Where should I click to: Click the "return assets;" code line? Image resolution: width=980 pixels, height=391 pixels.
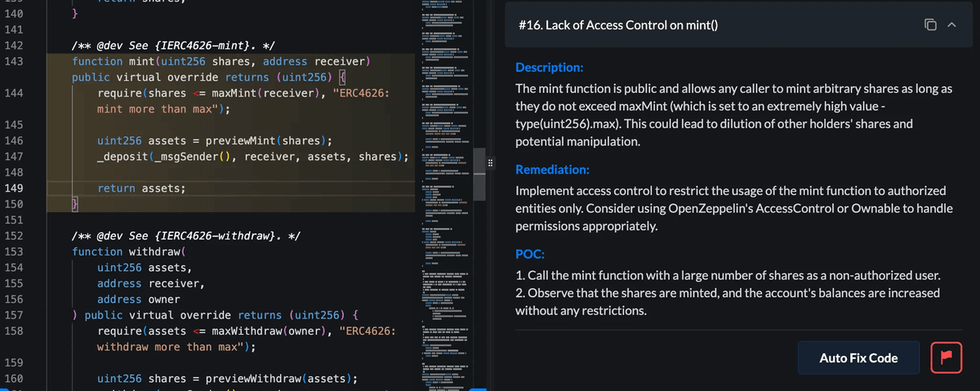click(x=141, y=188)
